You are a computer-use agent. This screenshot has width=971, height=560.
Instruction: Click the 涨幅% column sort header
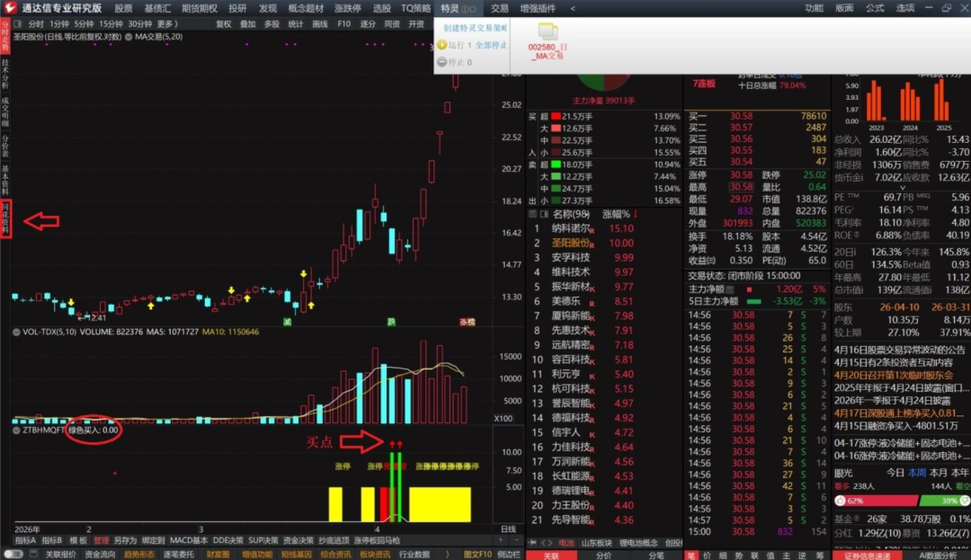click(x=617, y=214)
